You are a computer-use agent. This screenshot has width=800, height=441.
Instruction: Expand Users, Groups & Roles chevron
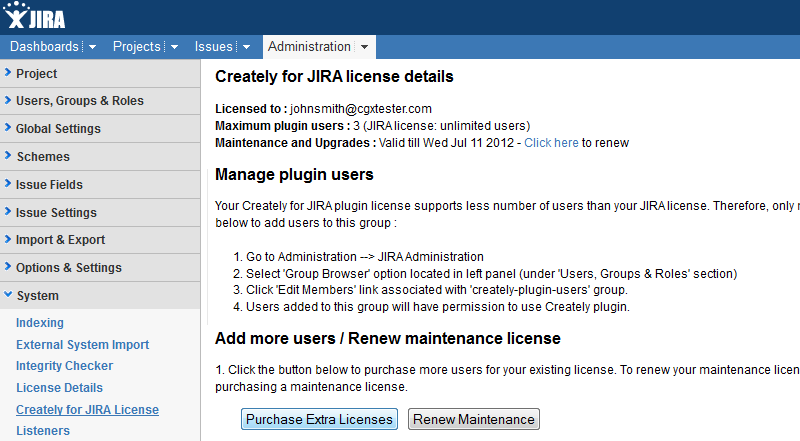(x=8, y=100)
